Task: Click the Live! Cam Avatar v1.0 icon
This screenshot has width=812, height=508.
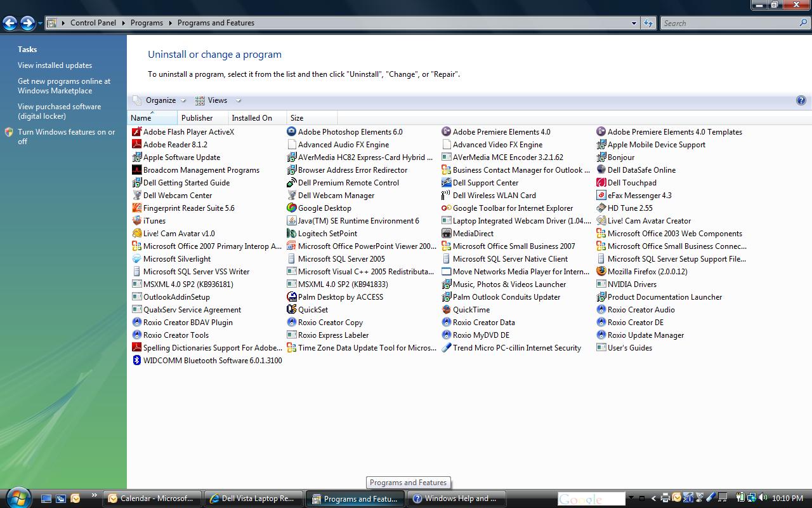Action: pyautogui.click(x=136, y=234)
